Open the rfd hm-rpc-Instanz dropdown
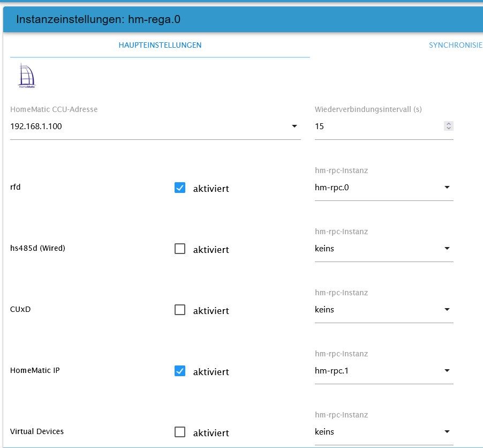Viewport: 483px width, 448px height. point(384,188)
